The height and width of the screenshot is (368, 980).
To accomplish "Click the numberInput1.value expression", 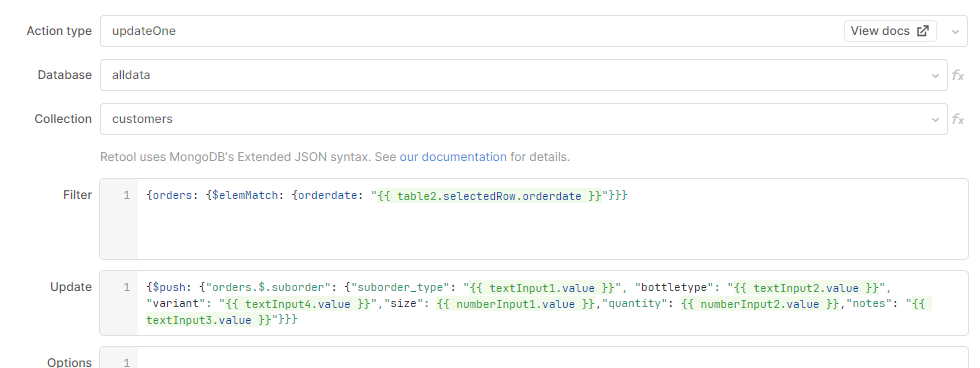I will click(516, 304).
